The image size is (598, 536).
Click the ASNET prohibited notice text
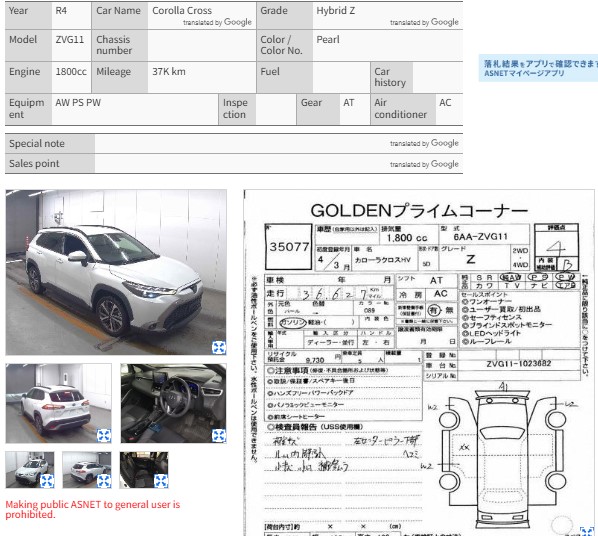point(93,509)
